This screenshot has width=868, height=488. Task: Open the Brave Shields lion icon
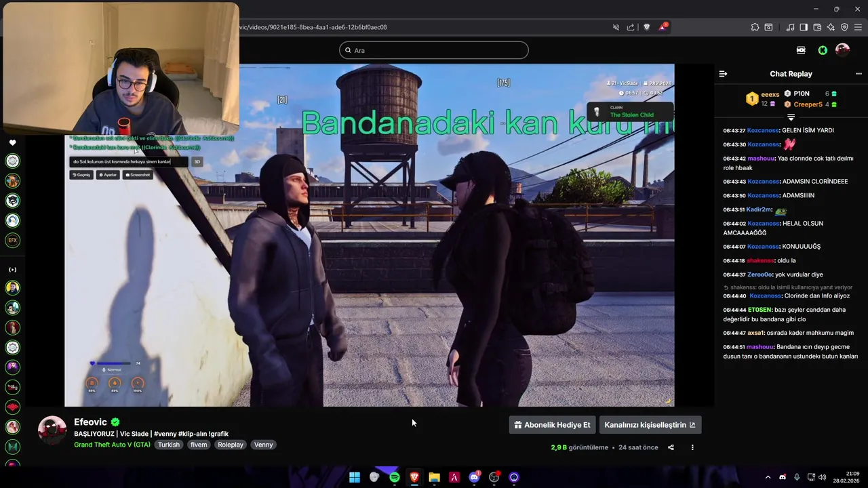(646, 27)
